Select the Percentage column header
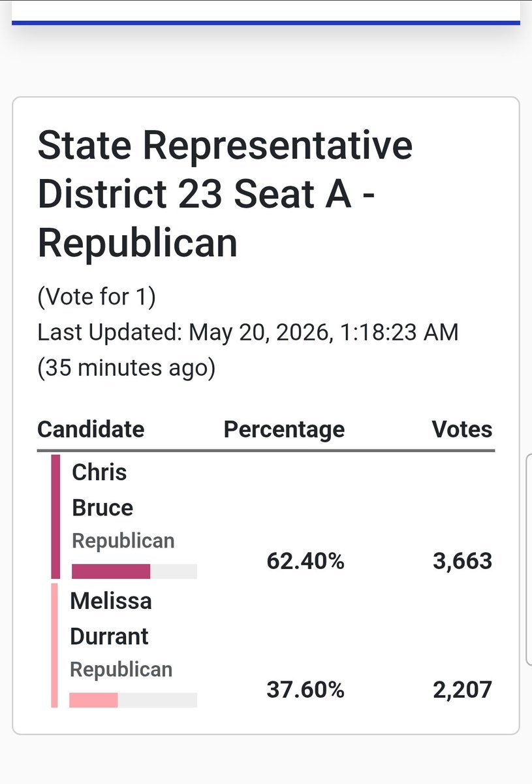 pos(284,429)
